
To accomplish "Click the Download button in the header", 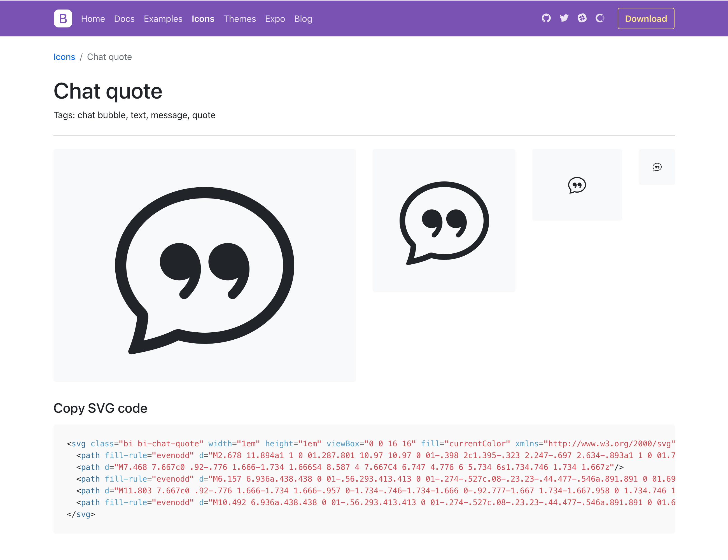I will (x=646, y=19).
